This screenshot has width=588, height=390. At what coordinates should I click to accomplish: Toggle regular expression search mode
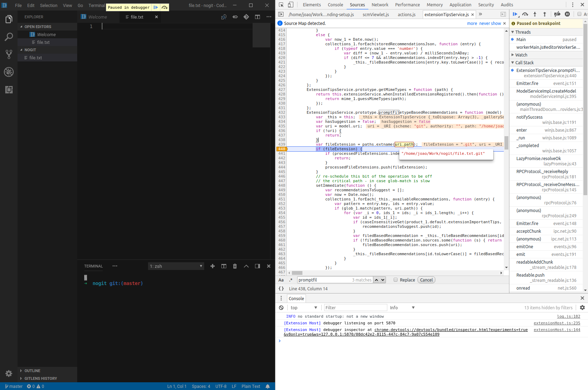[291, 280]
